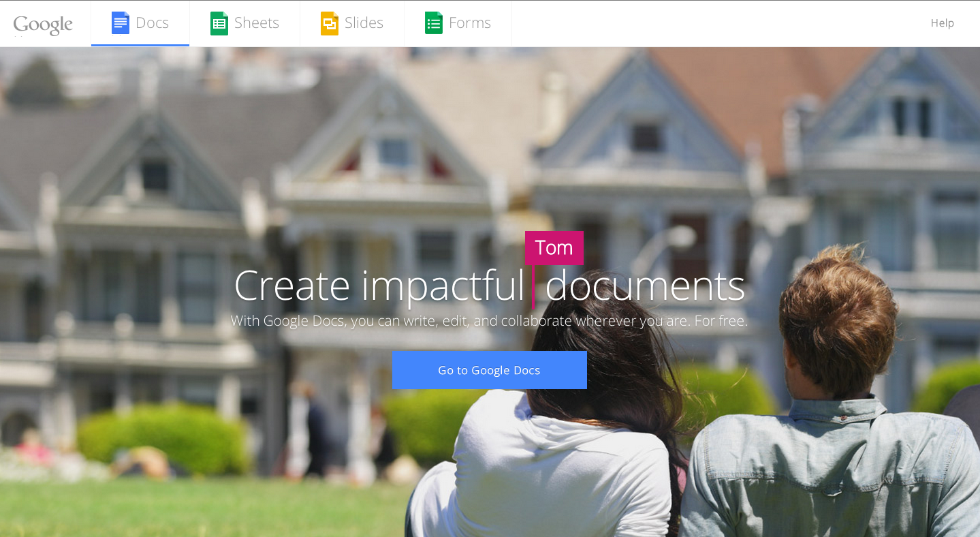
Task: Select the document icon in the Docs tab
Action: [x=120, y=22]
